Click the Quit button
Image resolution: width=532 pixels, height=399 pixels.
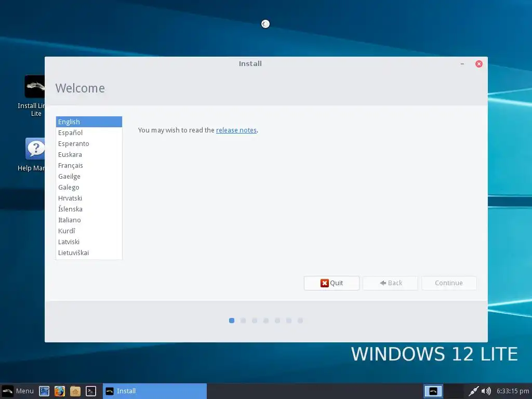click(x=331, y=283)
